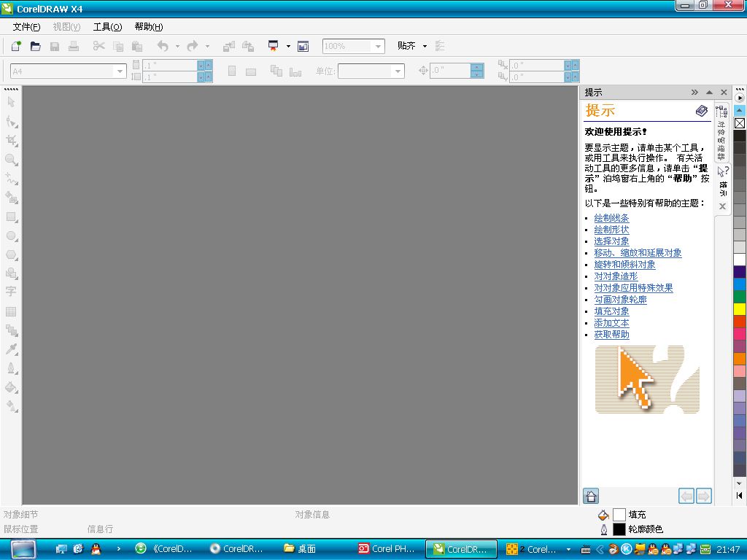Open the 绘制线条 hint link
Image resolution: width=747 pixels, height=560 pixels.
coord(612,218)
